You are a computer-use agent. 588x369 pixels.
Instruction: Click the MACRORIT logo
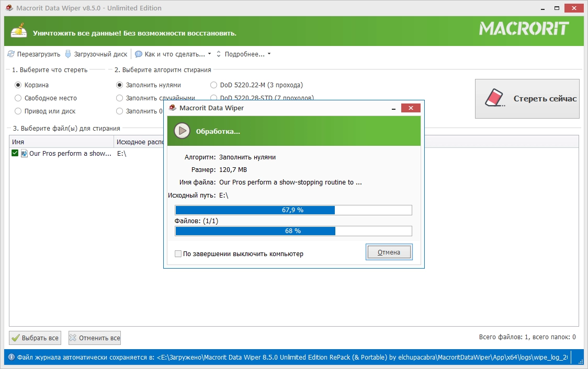click(x=524, y=29)
